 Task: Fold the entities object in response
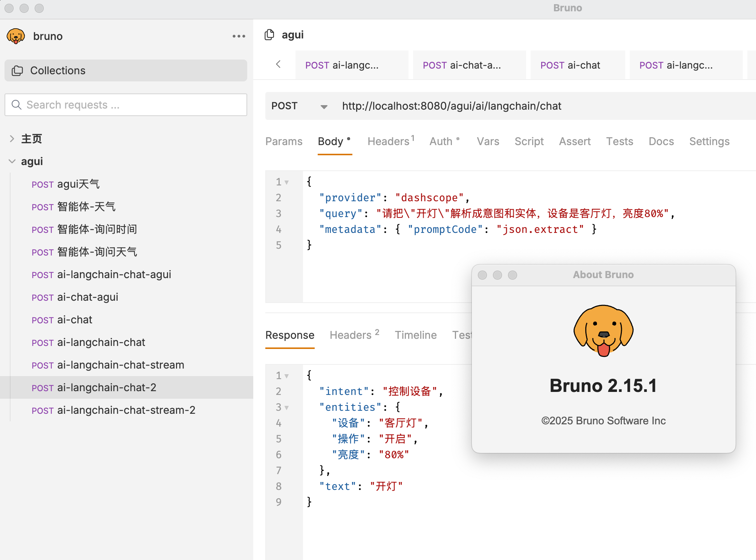[x=287, y=408]
